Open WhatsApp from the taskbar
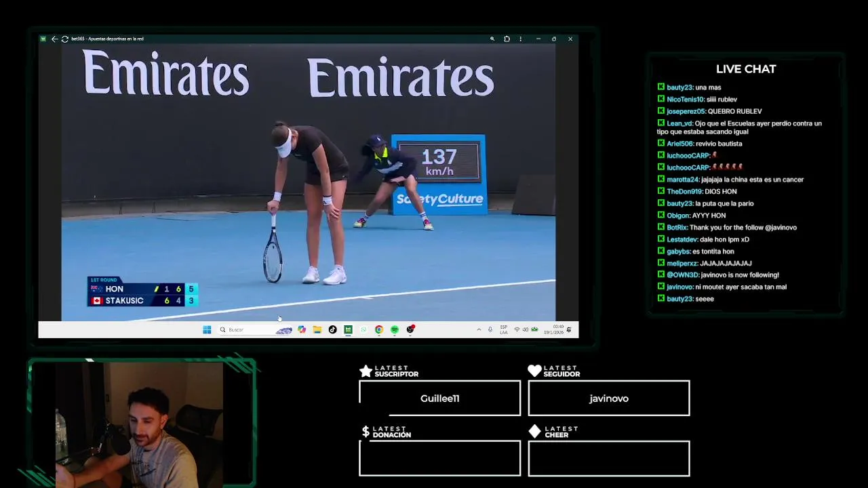Viewport: 868px width, 488px height. (363, 329)
